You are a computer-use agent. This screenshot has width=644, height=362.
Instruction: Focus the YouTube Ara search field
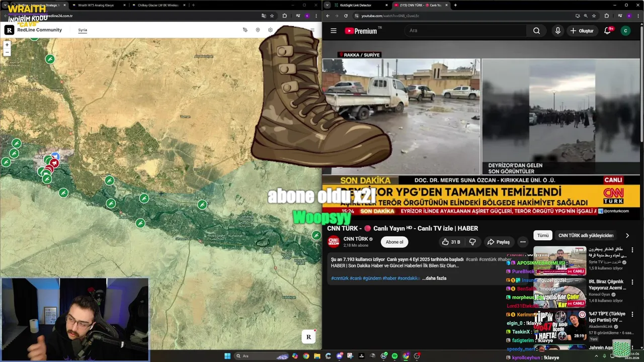[x=465, y=31]
